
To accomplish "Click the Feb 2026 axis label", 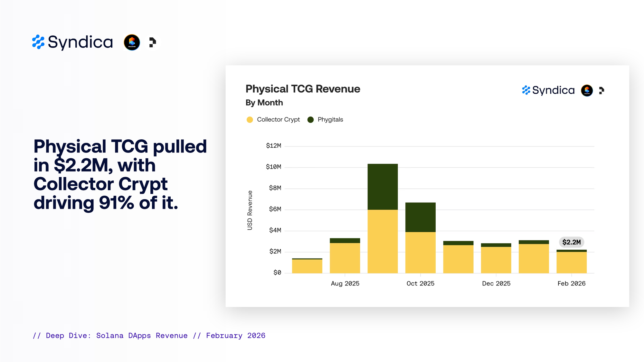I will 571,283.
